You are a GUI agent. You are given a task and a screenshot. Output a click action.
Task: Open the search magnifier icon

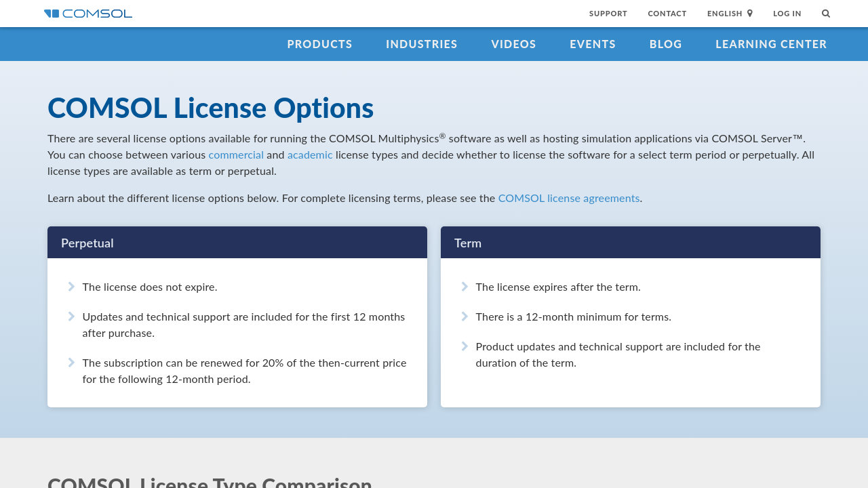pyautogui.click(x=825, y=14)
